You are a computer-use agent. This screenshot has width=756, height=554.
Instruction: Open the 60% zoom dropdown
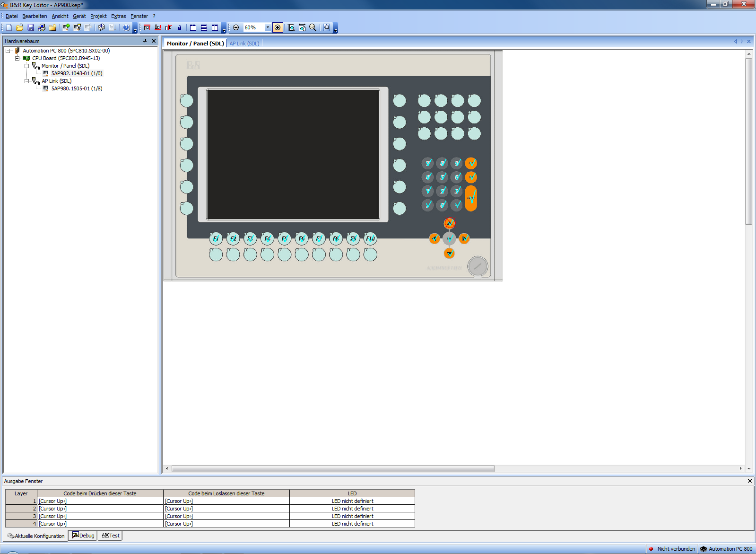point(268,27)
